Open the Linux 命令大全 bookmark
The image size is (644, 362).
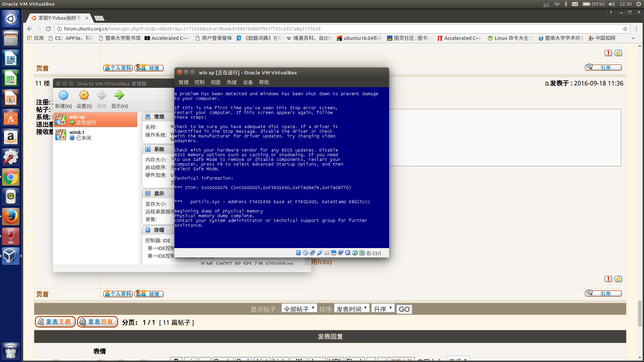509,38
